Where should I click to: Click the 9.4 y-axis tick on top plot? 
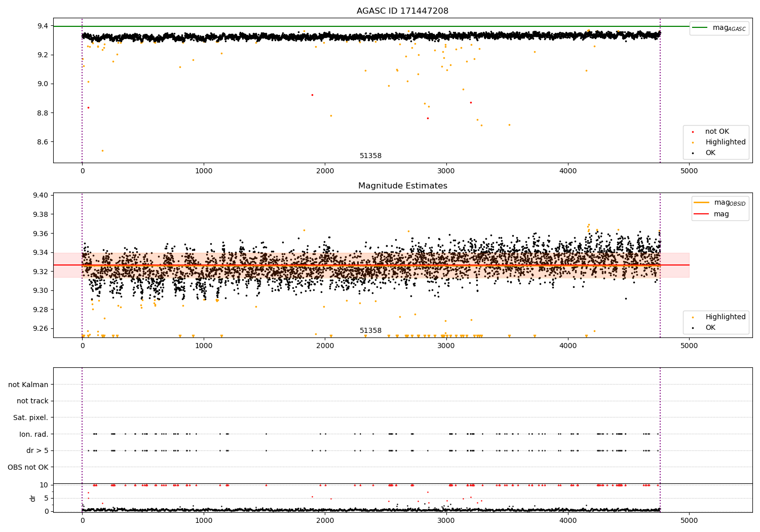coord(43,26)
